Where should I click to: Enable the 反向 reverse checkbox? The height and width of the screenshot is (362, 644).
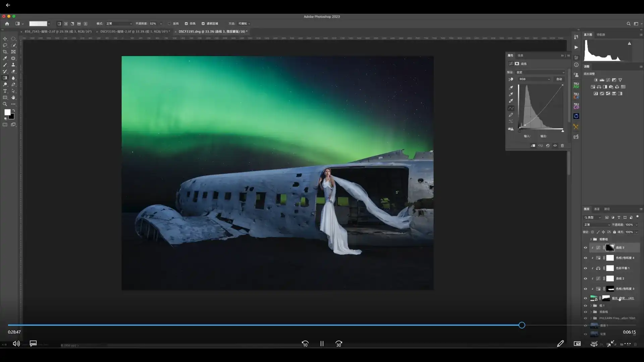169,24
